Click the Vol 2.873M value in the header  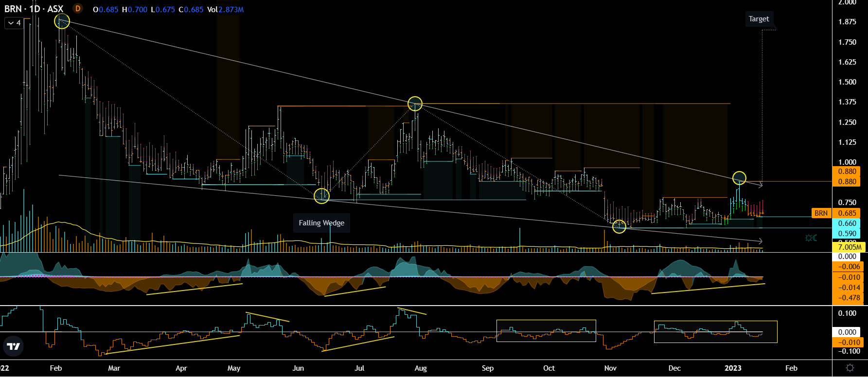pos(226,9)
